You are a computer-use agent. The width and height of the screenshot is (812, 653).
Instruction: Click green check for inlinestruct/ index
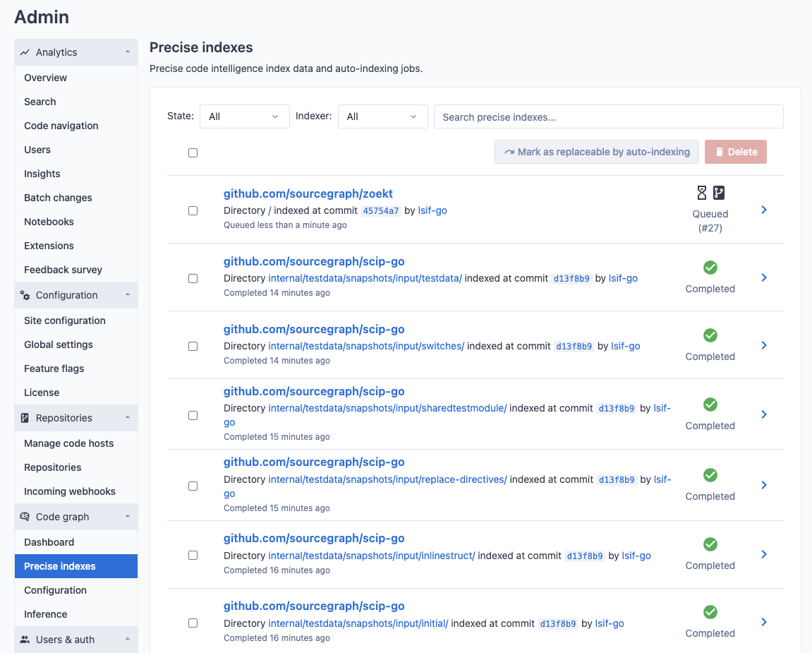[x=710, y=545]
